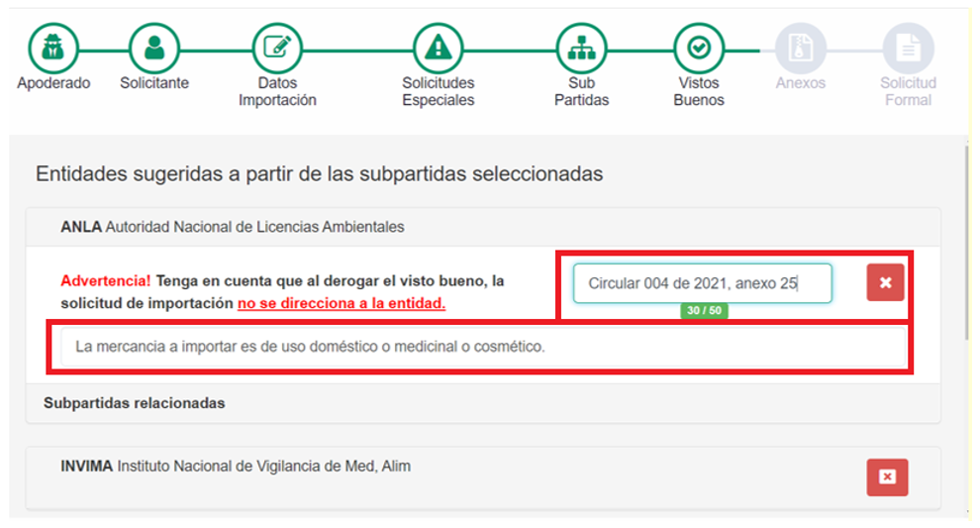Open the Solicitud Formal document icon
The height and width of the screenshot is (528, 980).
tap(908, 48)
